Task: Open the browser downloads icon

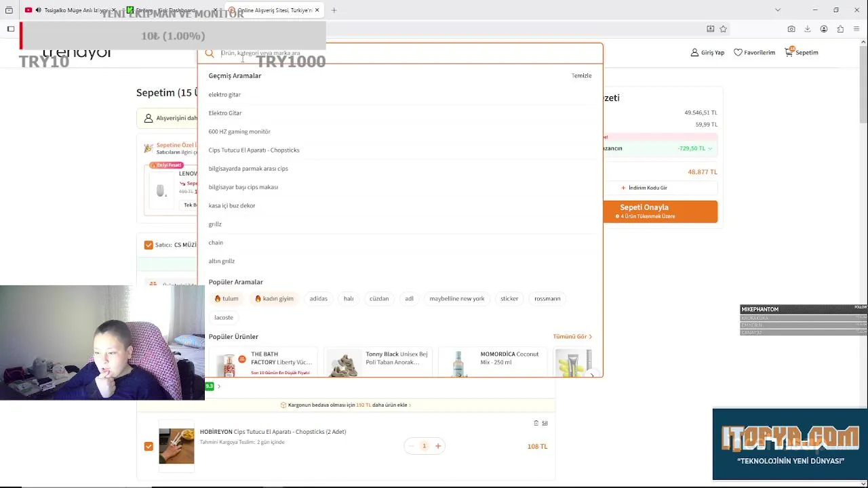Action: click(808, 29)
